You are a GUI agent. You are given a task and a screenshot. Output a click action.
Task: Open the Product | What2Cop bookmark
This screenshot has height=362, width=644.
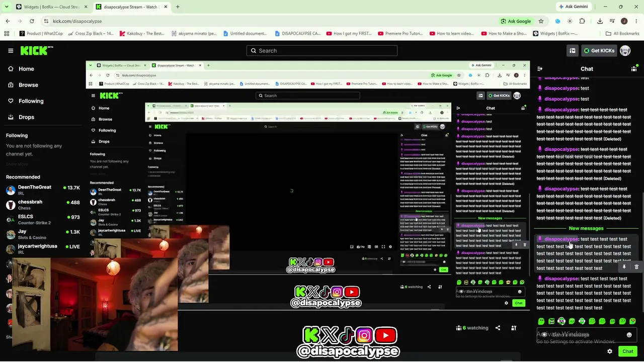click(x=42, y=34)
